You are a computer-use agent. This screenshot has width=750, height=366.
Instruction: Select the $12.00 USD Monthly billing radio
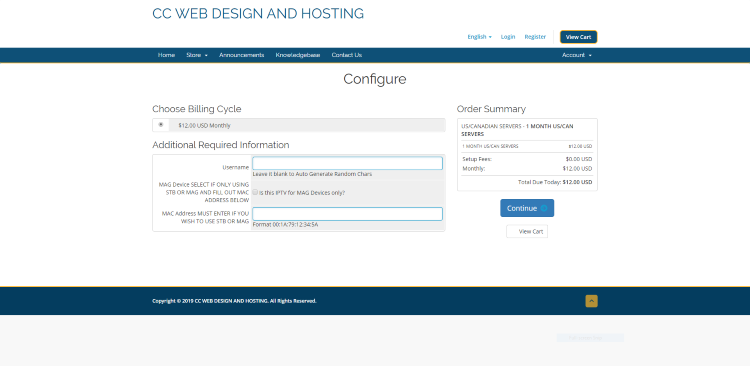pyautogui.click(x=161, y=124)
